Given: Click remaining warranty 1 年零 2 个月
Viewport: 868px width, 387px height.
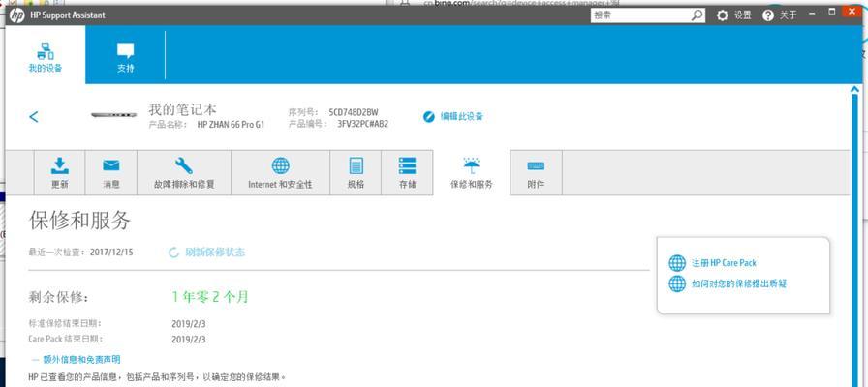Looking at the screenshot, I should pyautogui.click(x=210, y=297).
